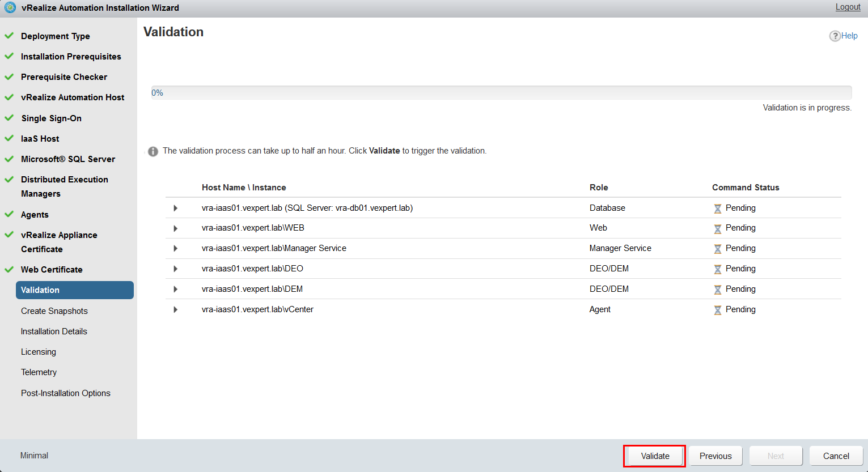Image resolution: width=868 pixels, height=472 pixels.
Task: Select Distributed Execution Managers step
Action: [x=65, y=186]
